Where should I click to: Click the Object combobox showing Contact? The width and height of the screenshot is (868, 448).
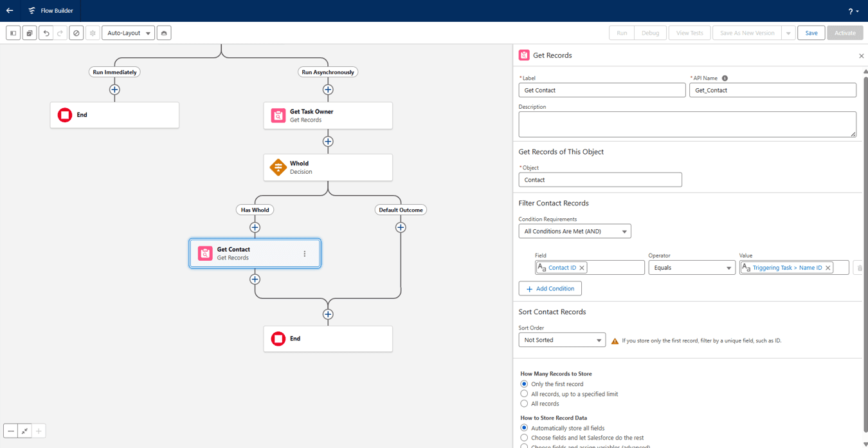(600, 180)
